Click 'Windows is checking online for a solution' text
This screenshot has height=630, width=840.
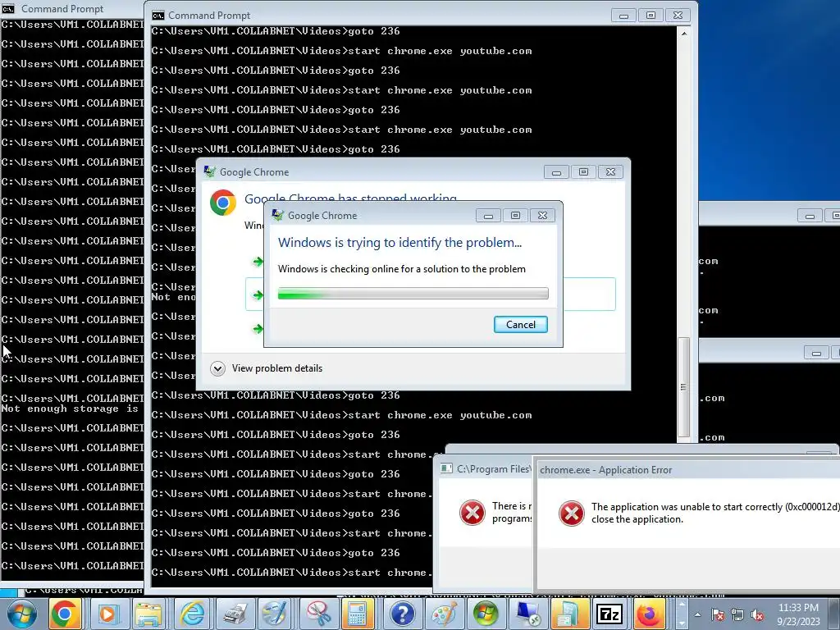click(402, 269)
